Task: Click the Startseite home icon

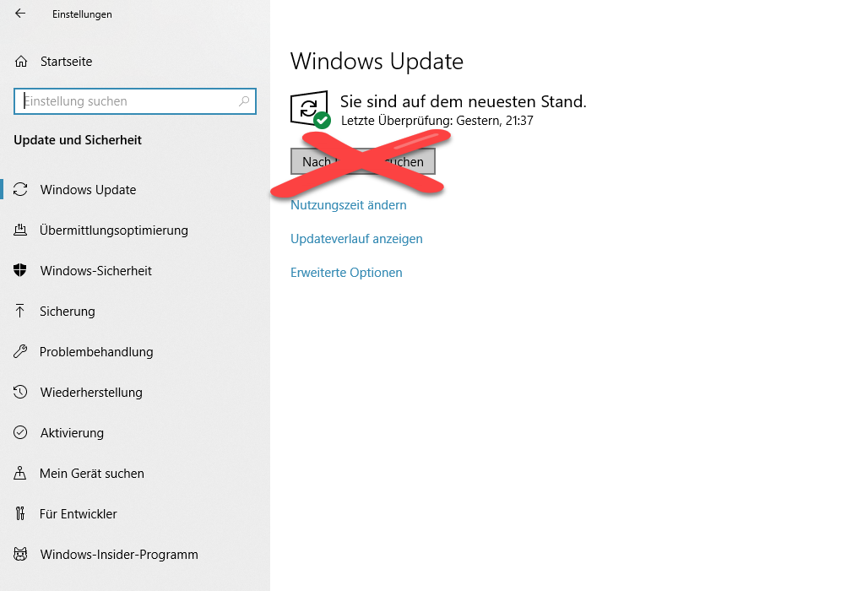Action: [21, 62]
